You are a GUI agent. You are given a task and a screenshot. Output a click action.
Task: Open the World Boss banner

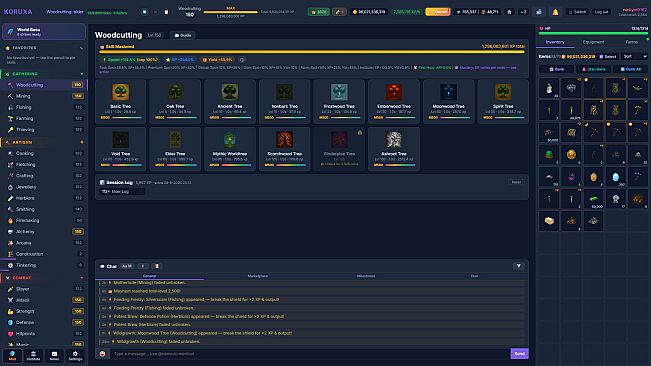[44, 32]
